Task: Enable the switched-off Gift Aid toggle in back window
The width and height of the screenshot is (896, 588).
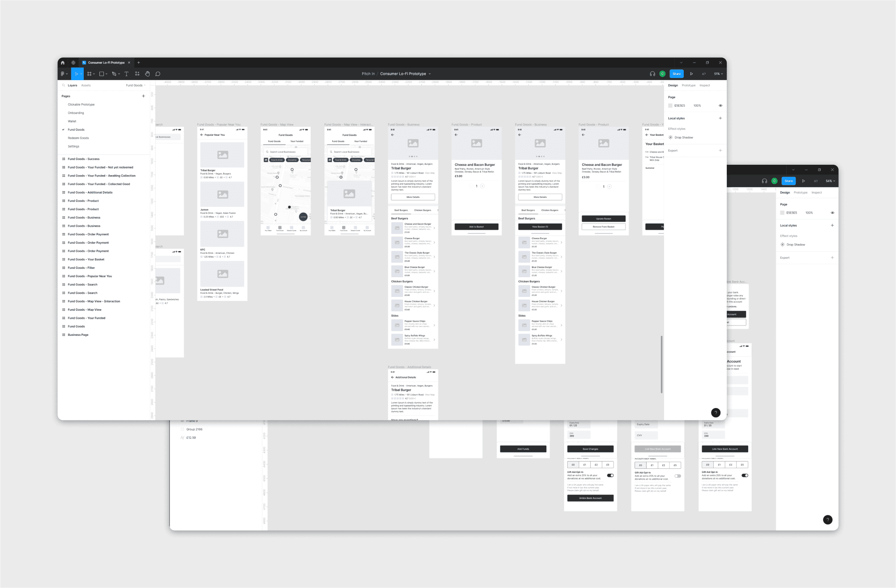Action: 677,476
